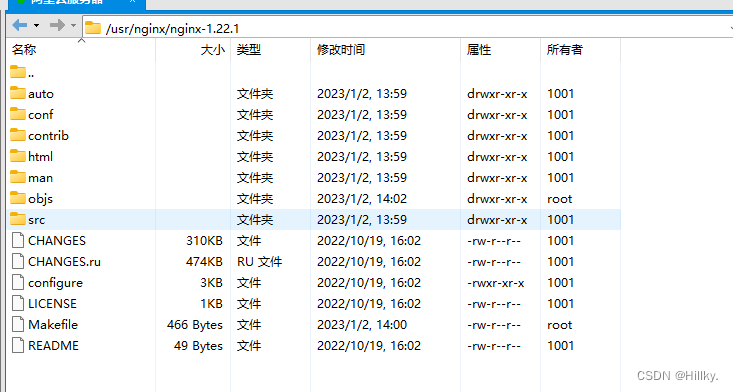Click the path field /usr/nginx/nginx-1.22.1

407,28
